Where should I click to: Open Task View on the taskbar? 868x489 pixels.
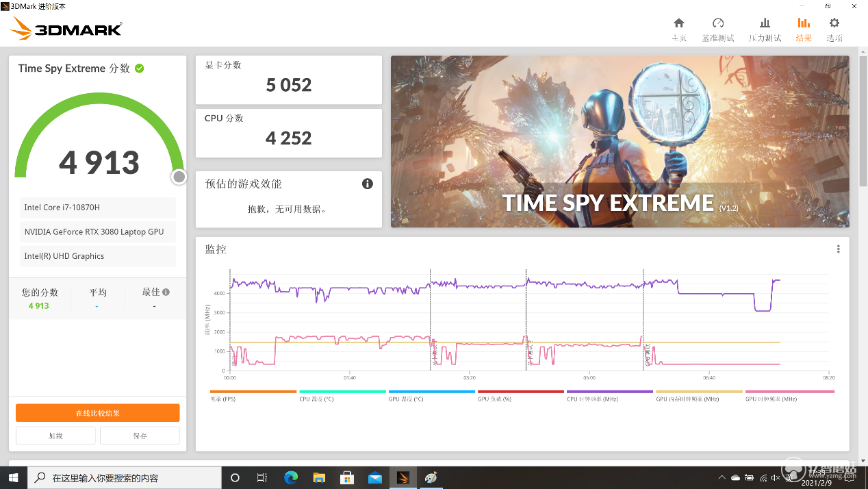[261, 477]
